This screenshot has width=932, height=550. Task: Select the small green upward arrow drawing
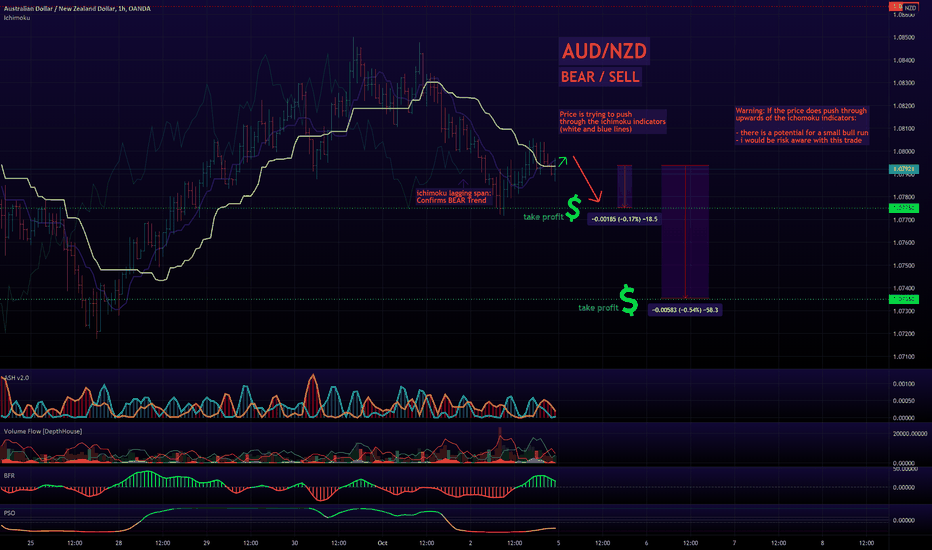click(562, 161)
